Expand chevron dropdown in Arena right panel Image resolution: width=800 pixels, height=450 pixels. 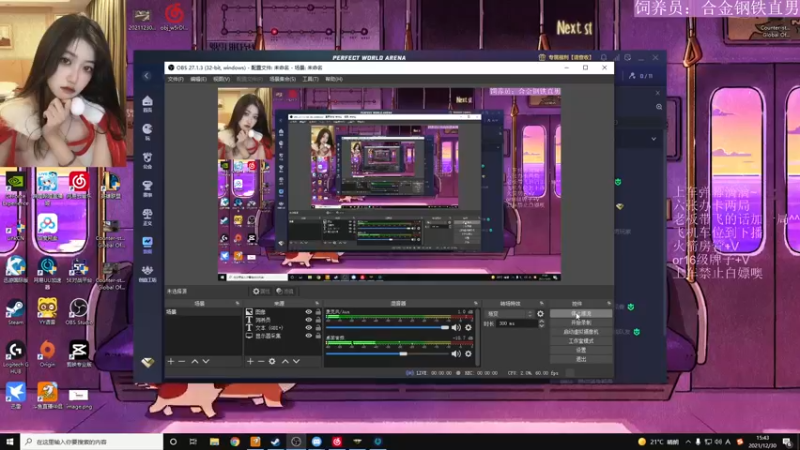(654, 139)
